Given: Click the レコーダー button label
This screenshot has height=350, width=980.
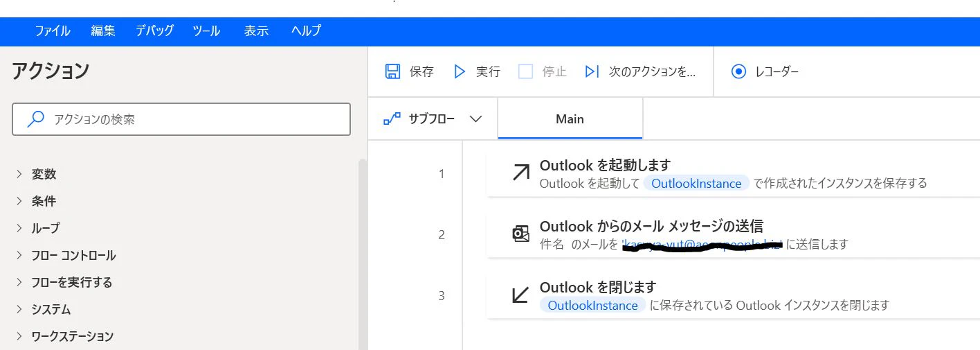Looking at the screenshot, I should (x=777, y=71).
